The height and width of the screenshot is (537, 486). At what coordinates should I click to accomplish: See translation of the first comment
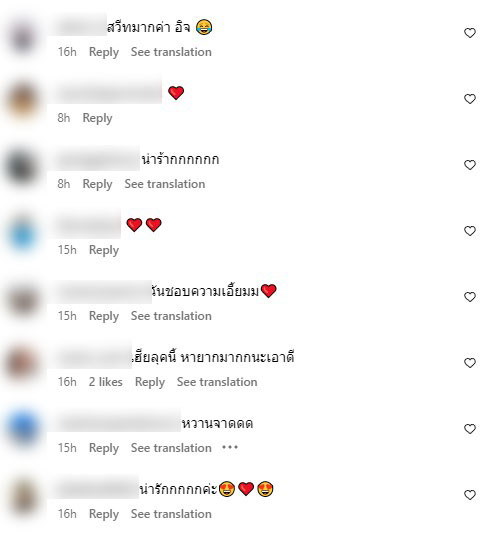click(x=171, y=52)
